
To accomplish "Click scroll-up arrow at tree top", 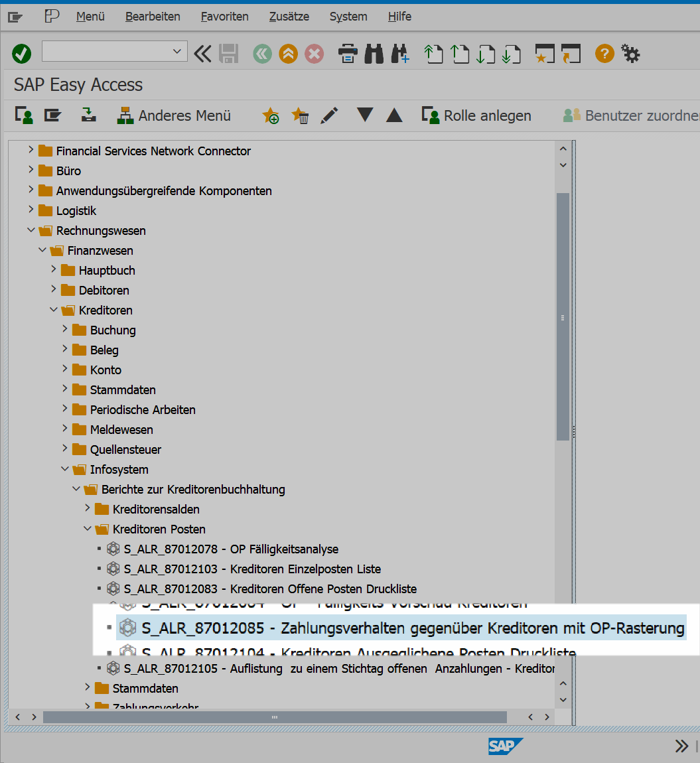I will tap(563, 149).
